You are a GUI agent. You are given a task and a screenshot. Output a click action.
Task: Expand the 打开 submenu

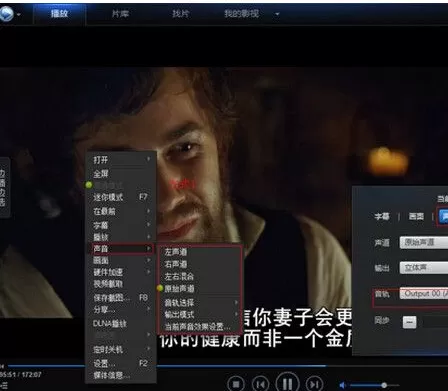point(121,160)
